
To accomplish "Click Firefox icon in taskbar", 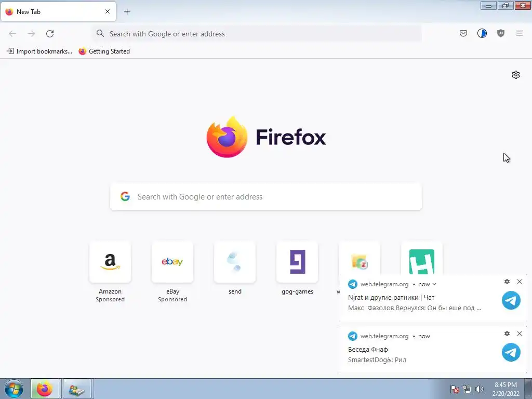I will [x=45, y=389].
